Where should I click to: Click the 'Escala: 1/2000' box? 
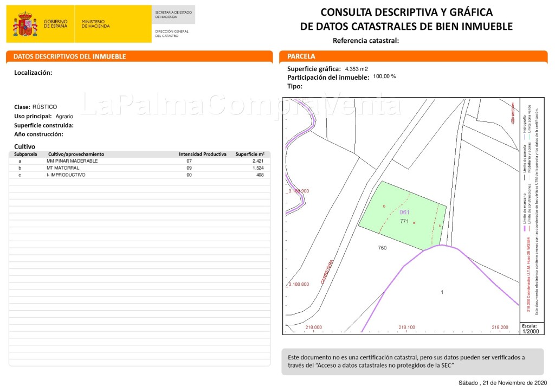[529, 329]
